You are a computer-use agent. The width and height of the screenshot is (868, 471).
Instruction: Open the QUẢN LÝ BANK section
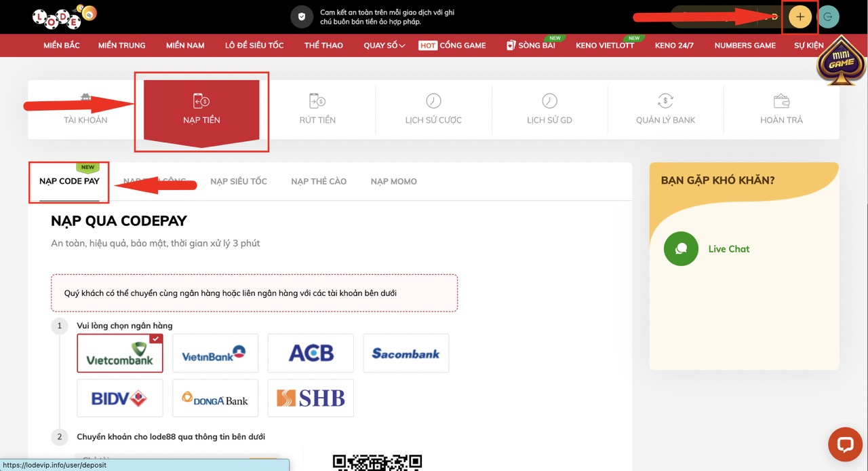(x=665, y=109)
